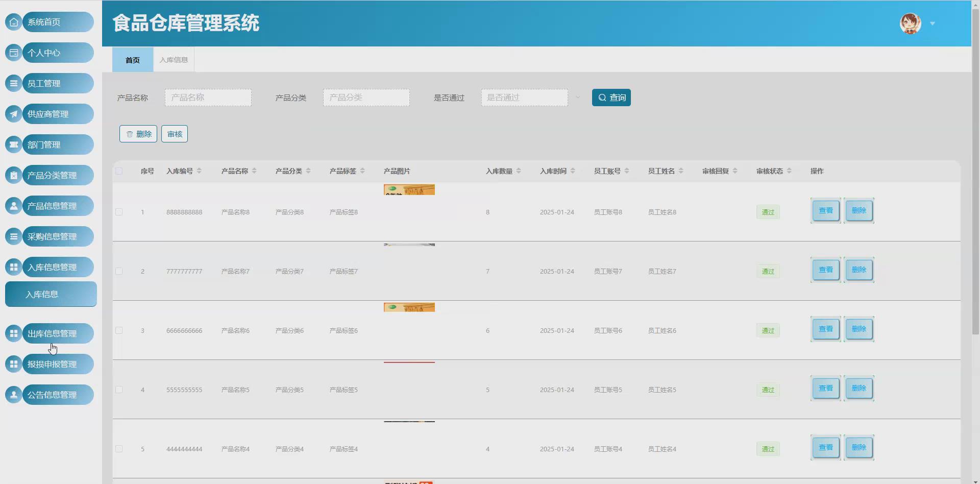Sort by 员工账号 column arrows
This screenshot has width=980, height=484.
pyautogui.click(x=627, y=171)
